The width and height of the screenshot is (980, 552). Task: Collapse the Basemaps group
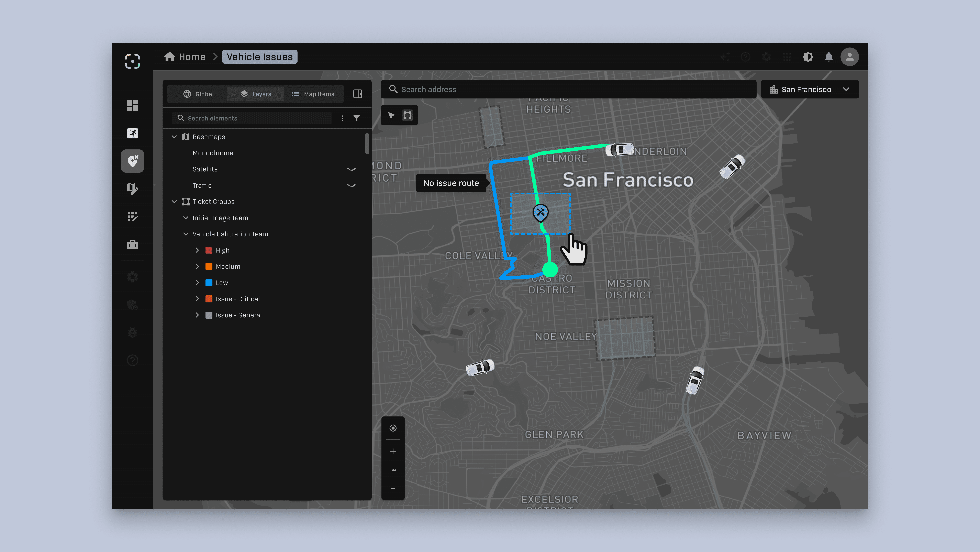point(174,137)
